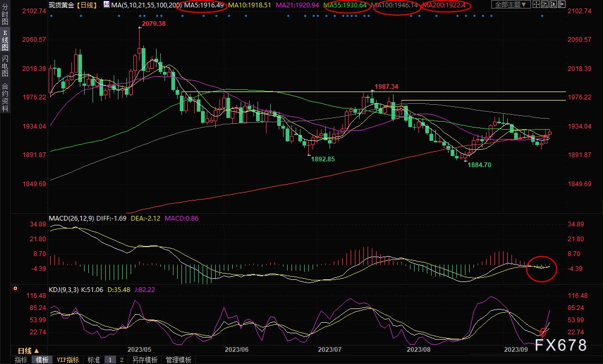
Task: Toggle template page 2
Action: coord(121,360)
